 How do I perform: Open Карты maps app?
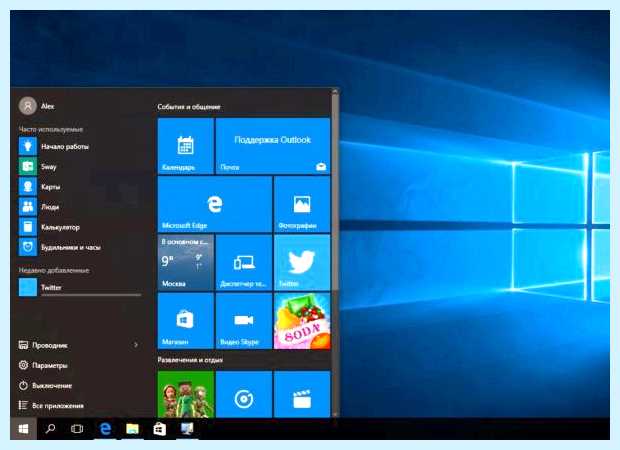pos(79,187)
